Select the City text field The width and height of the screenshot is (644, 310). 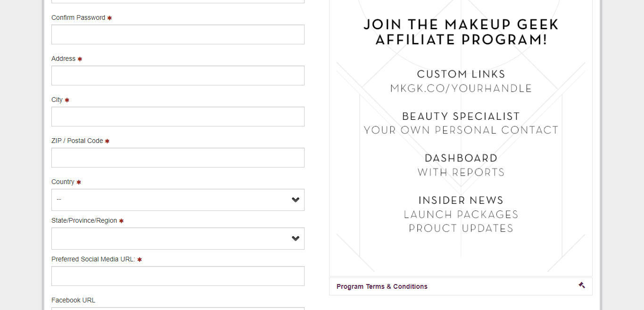pyautogui.click(x=178, y=117)
